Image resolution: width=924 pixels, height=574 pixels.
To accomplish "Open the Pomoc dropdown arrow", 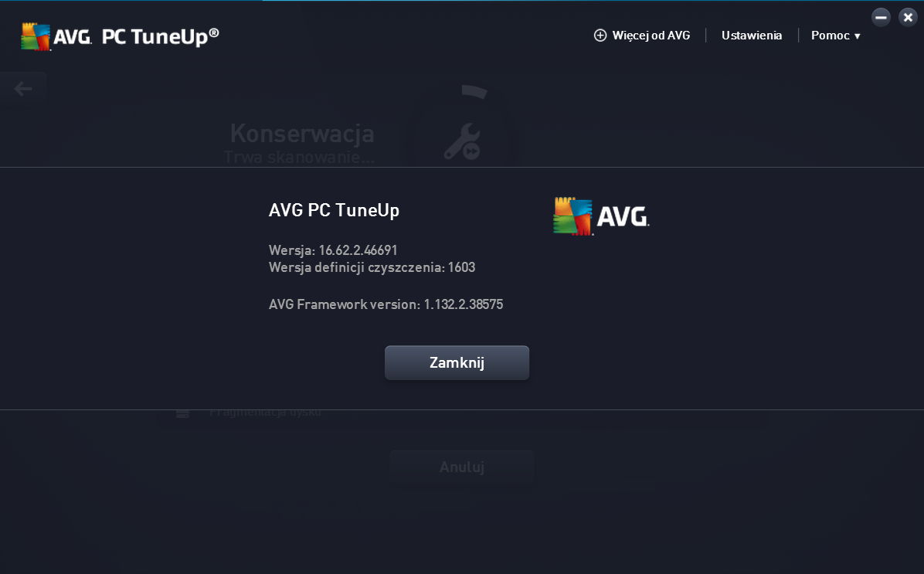I will (858, 36).
